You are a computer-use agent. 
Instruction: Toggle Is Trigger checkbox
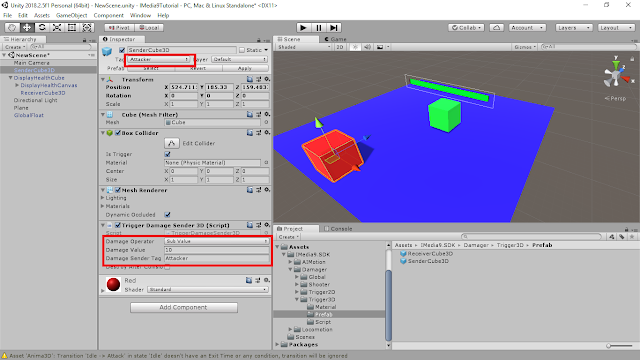(167, 154)
